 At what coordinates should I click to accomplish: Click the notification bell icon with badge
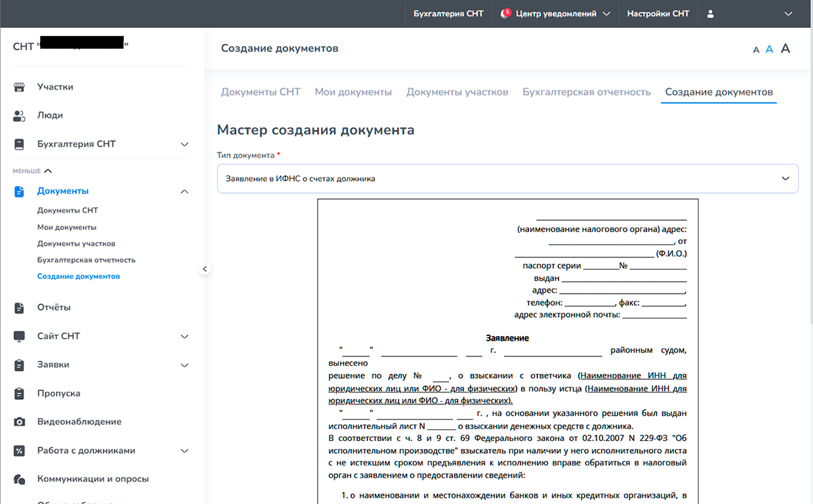[505, 14]
